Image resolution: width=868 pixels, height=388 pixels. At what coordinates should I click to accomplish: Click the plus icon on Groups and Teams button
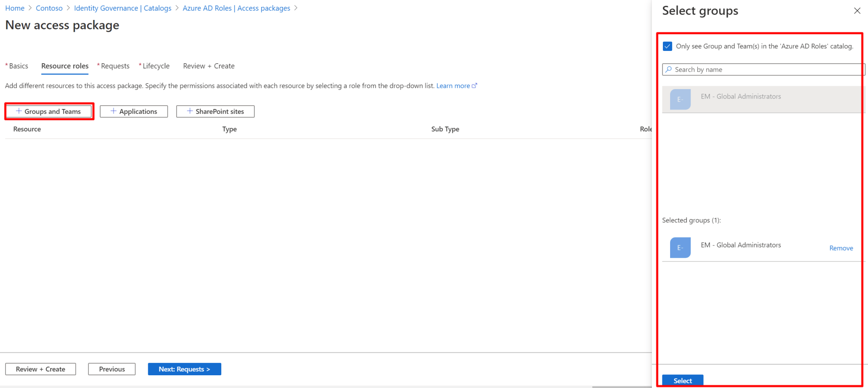point(19,111)
